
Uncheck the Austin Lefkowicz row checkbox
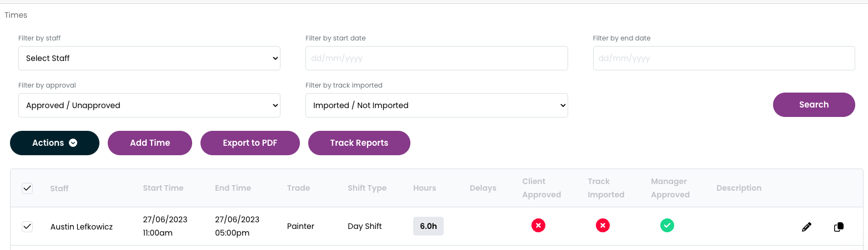pyautogui.click(x=27, y=226)
